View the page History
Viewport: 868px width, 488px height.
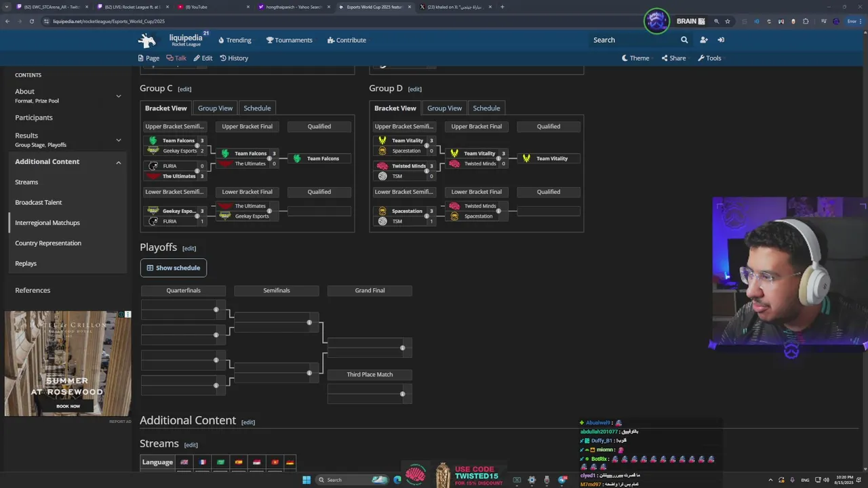[234, 58]
